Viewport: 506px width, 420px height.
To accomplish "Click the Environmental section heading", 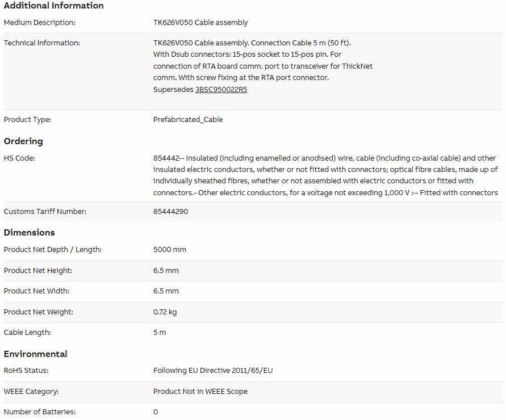I will [36, 354].
